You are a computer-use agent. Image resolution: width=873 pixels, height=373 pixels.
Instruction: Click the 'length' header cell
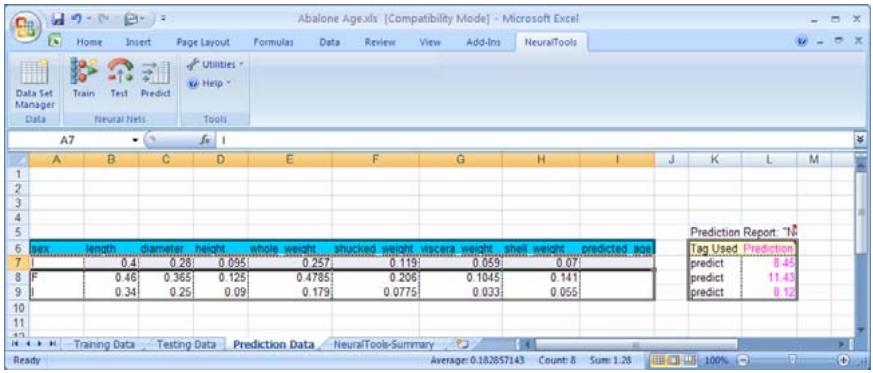point(111,248)
